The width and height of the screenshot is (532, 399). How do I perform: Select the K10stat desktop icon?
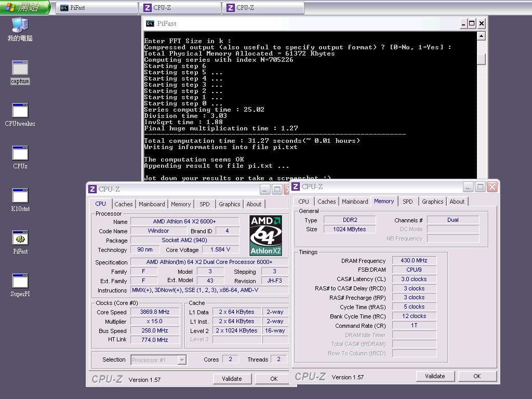(20, 200)
